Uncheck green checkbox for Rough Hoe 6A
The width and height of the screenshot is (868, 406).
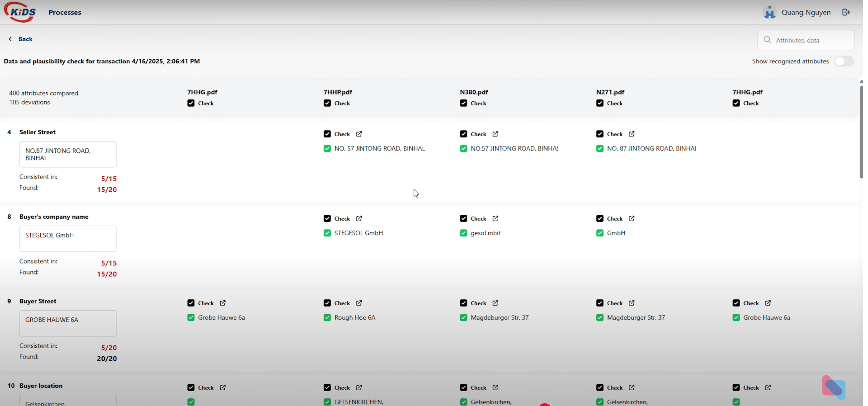pyautogui.click(x=327, y=317)
